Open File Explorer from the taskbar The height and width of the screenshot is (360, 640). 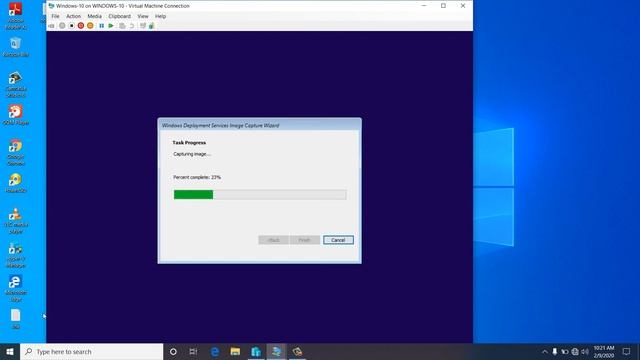[235, 351]
